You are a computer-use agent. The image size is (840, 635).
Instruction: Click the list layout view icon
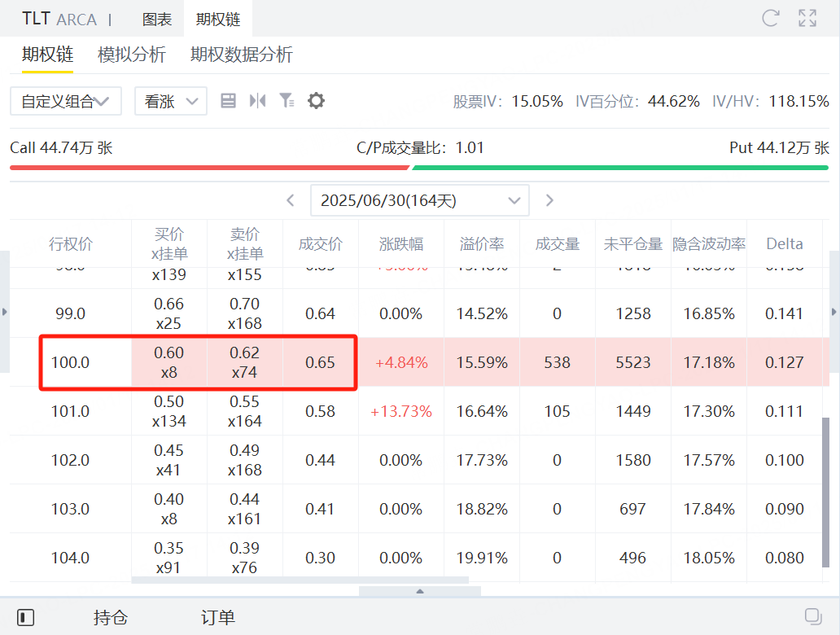(228, 101)
